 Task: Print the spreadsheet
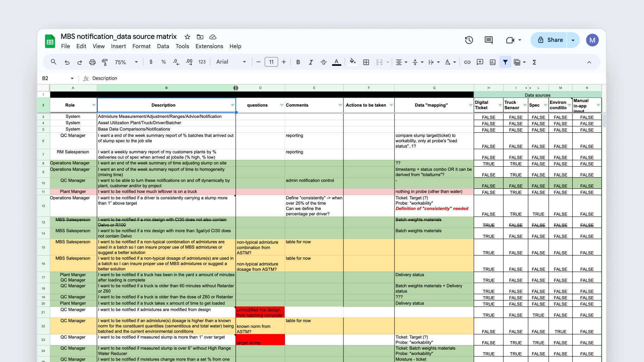(92, 62)
